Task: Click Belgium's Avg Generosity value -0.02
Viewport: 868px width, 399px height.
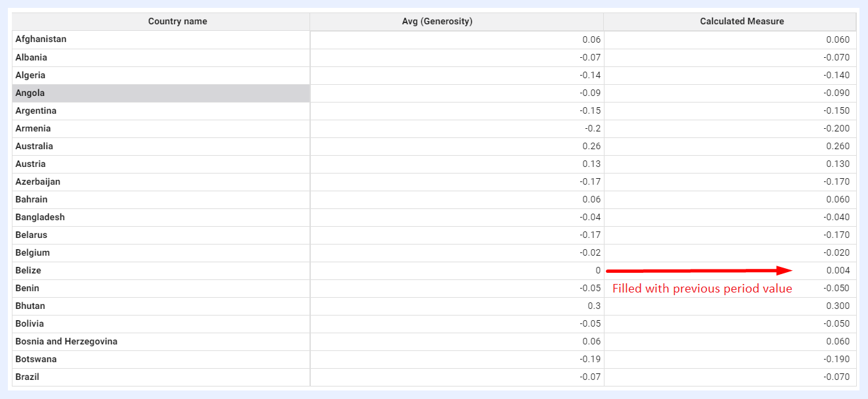Action: click(590, 252)
